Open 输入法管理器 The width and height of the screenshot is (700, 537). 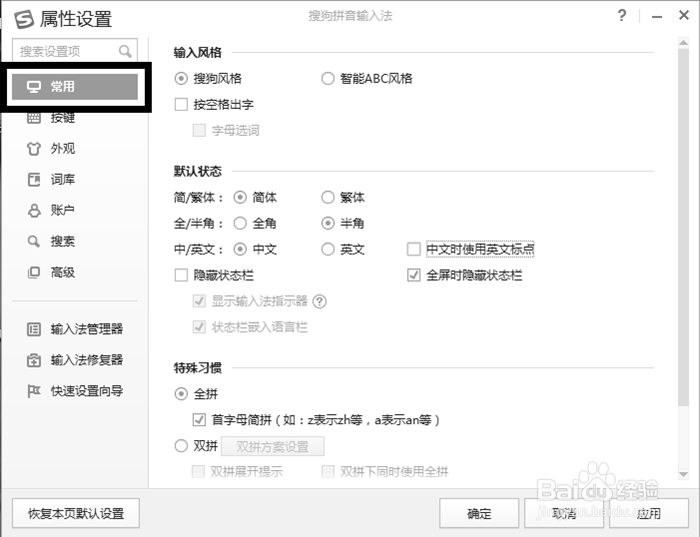[75, 329]
